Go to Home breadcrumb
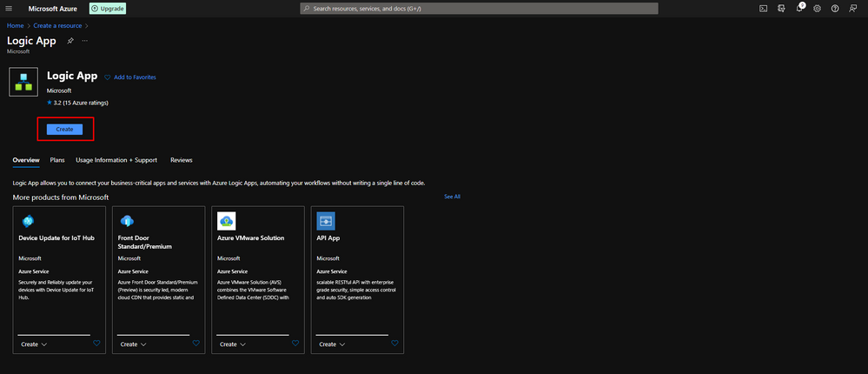Screen dimensions: 868x374 (15, 25)
